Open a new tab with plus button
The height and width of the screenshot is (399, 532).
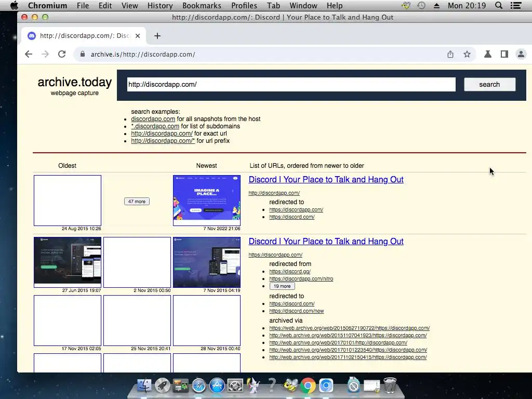157,36
